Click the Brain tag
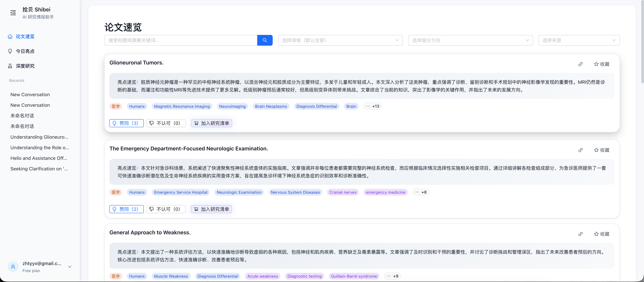This screenshot has width=644, height=282. pyautogui.click(x=351, y=106)
